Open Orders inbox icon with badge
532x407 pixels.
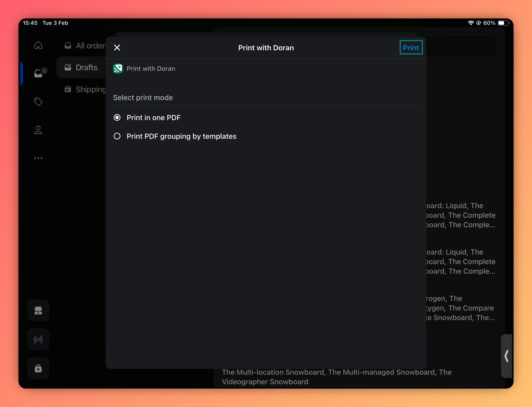click(x=39, y=73)
